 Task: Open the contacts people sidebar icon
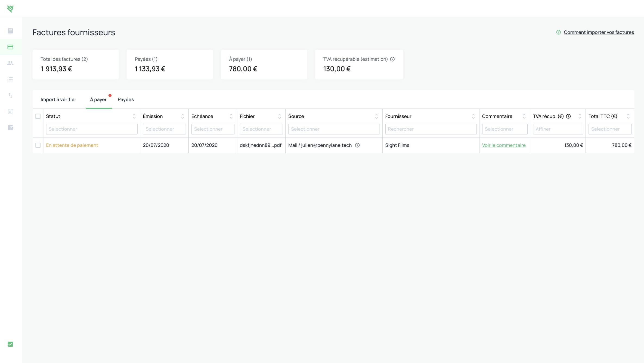coord(10,63)
